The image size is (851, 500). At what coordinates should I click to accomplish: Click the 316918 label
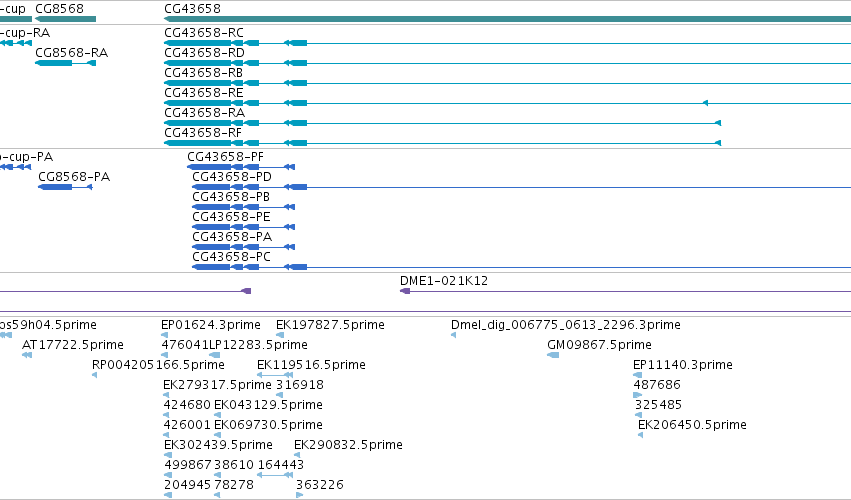[300, 385]
